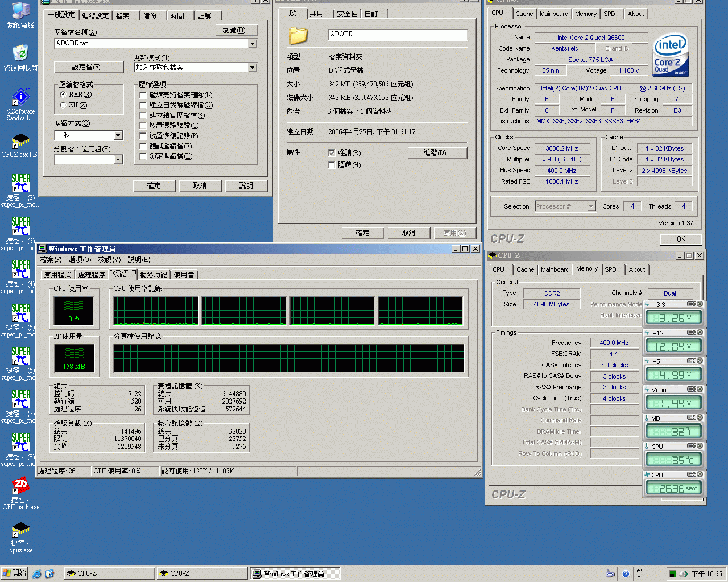728x582 pixels.
Task: Close the CPU temperature widget
Action: [700, 446]
